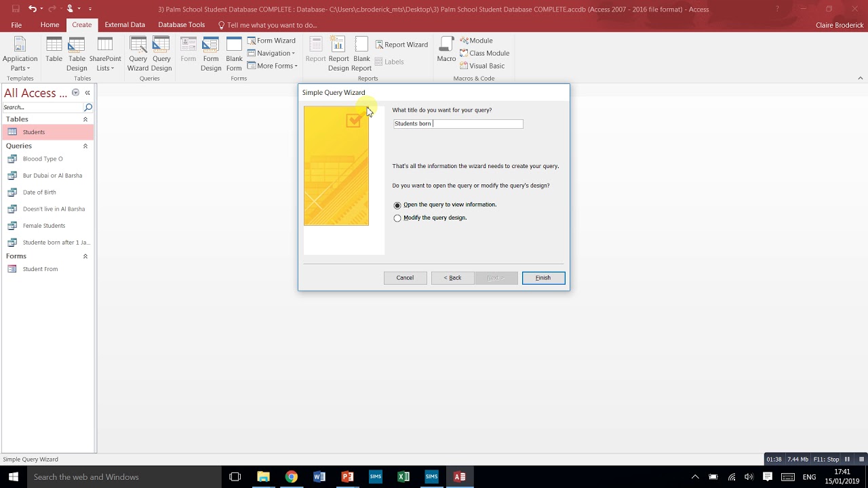Screen dimensions: 868x488
Task: Finish the Simple Query Wizard
Action: [543, 278]
